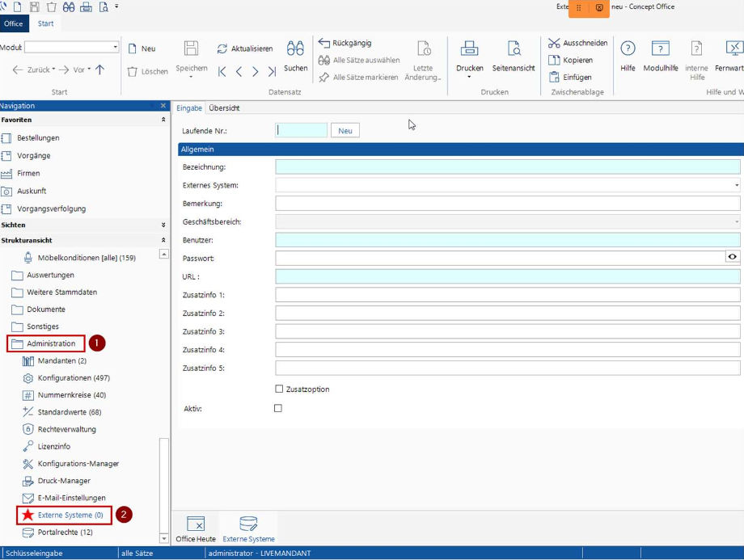
Task: Click the Aktualisieren refresh icon
Action: point(222,48)
